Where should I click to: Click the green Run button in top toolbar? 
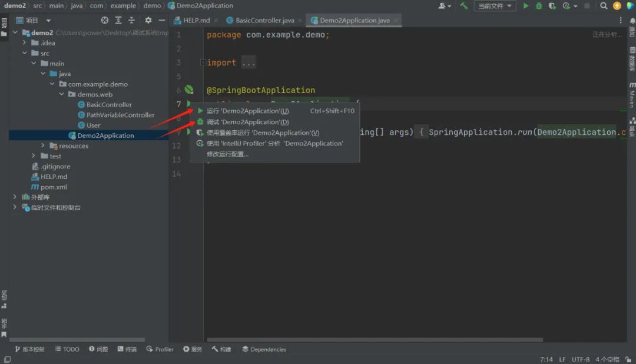526,6
